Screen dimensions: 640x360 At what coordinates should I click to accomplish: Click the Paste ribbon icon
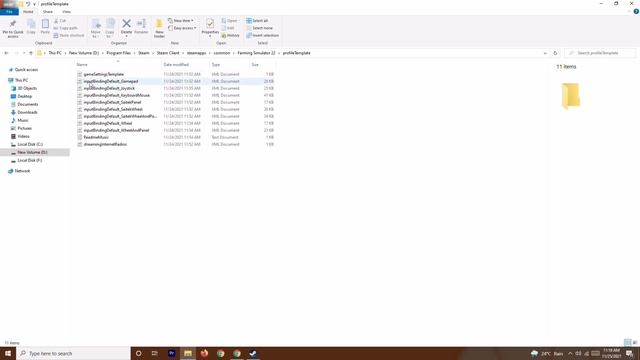coord(45,27)
